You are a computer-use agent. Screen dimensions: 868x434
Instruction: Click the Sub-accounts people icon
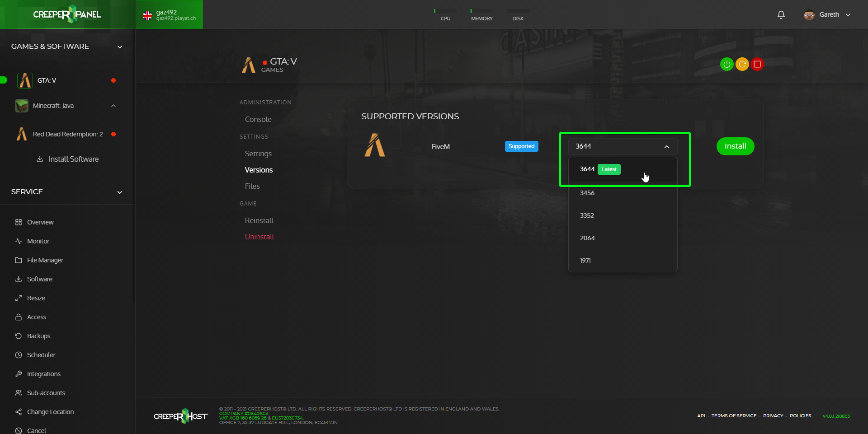point(19,393)
